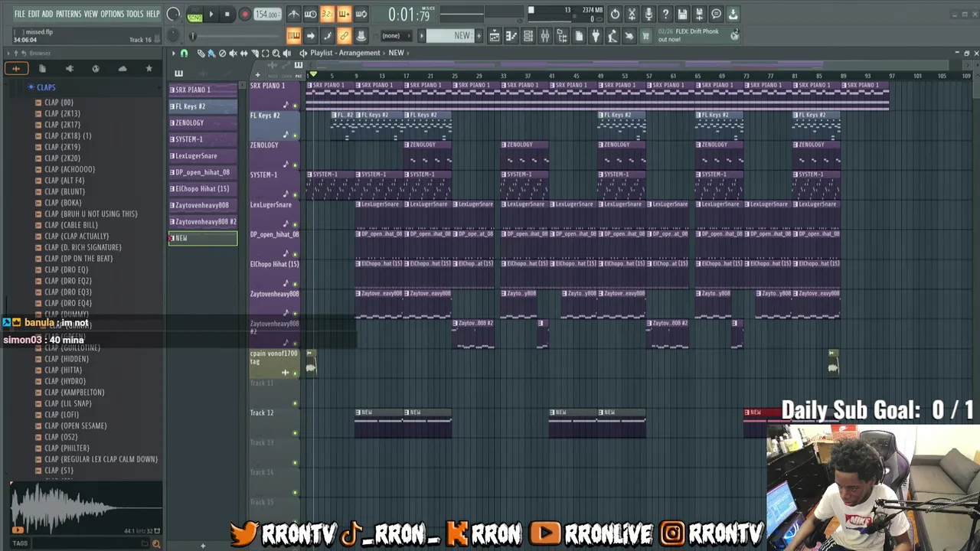Open the magnet snap settings dropdown
The height and width of the screenshot is (551, 980).
click(x=184, y=53)
